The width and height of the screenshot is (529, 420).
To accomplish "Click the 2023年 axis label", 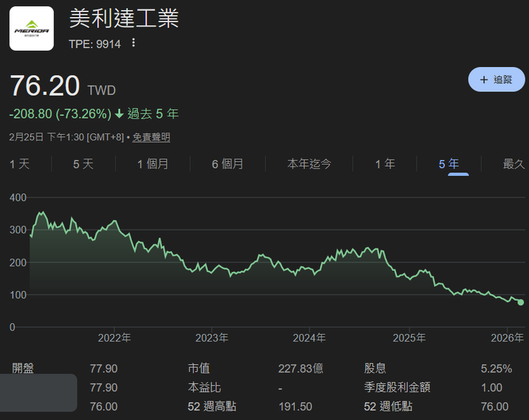I will click(x=212, y=338).
